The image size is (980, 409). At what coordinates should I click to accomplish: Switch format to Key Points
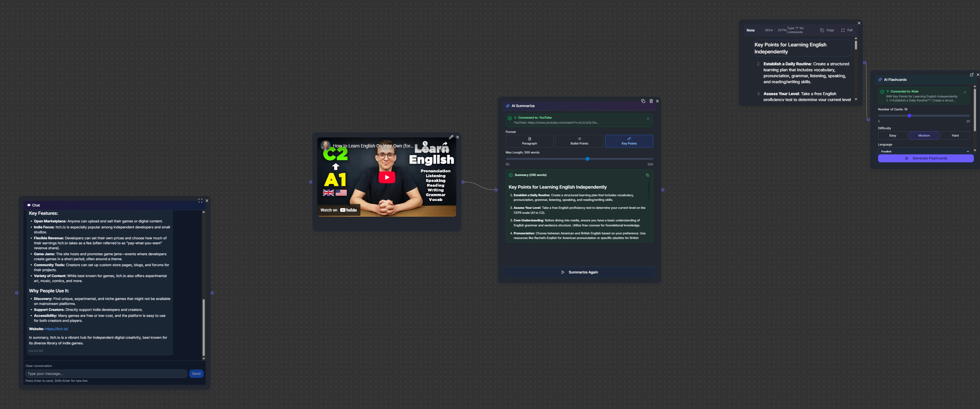tap(629, 141)
